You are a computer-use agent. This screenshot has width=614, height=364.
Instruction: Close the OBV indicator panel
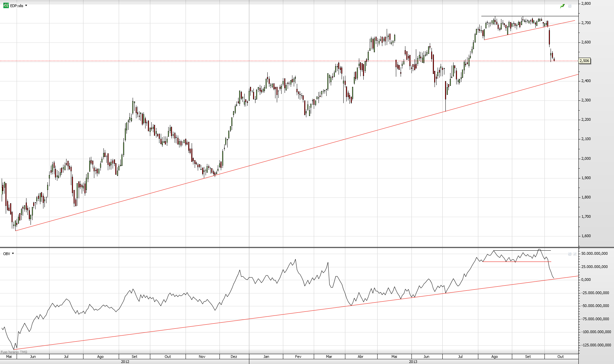point(575,254)
